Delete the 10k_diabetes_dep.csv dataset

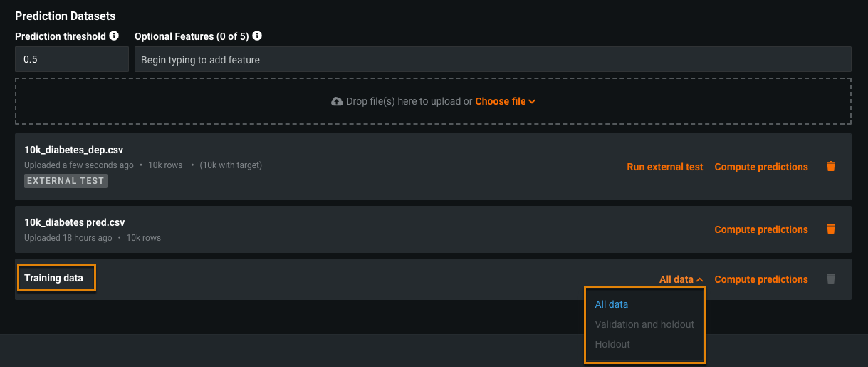tap(830, 167)
